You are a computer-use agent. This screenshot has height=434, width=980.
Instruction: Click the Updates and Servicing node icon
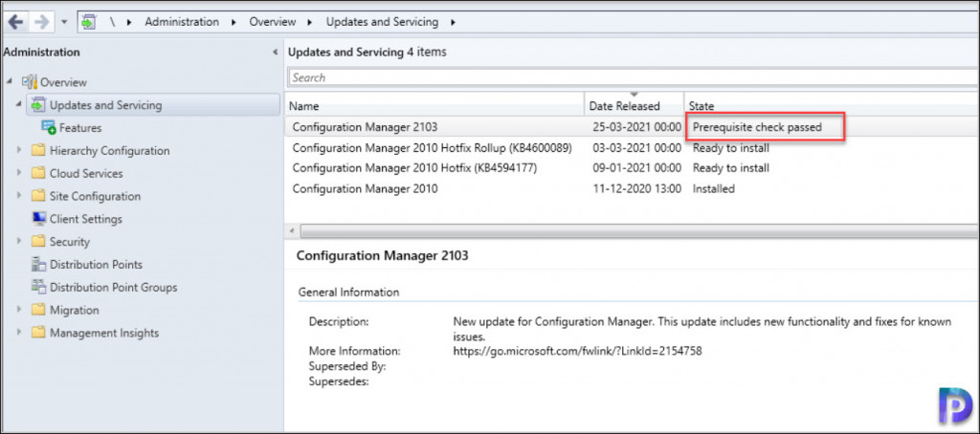click(x=38, y=105)
